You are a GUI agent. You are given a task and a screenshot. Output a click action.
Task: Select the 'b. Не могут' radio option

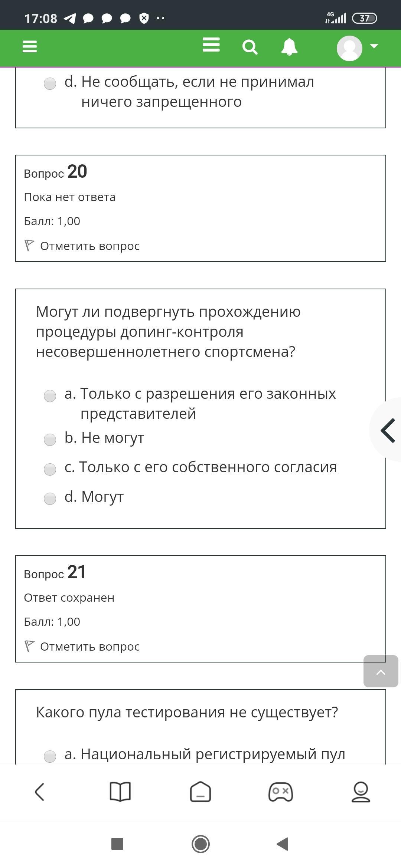click(x=50, y=440)
